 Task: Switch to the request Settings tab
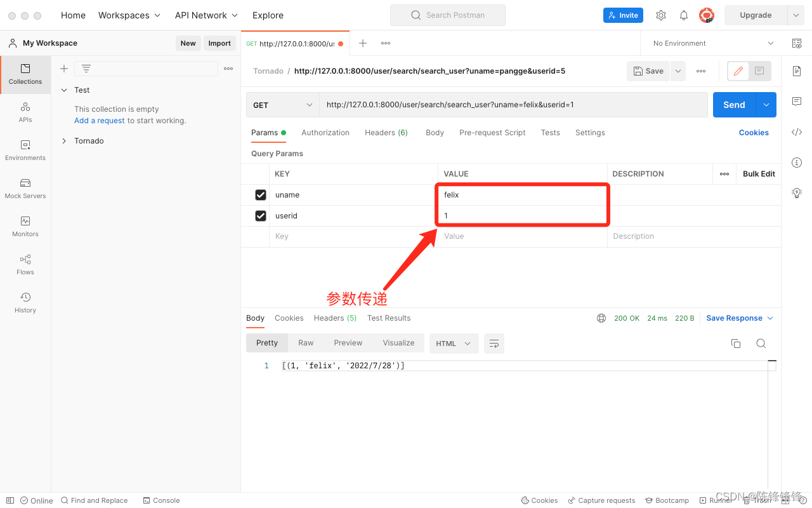click(x=590, y=133)
